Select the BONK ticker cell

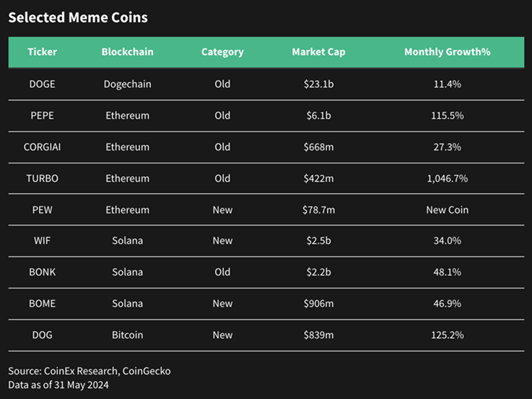pos(42,272)
